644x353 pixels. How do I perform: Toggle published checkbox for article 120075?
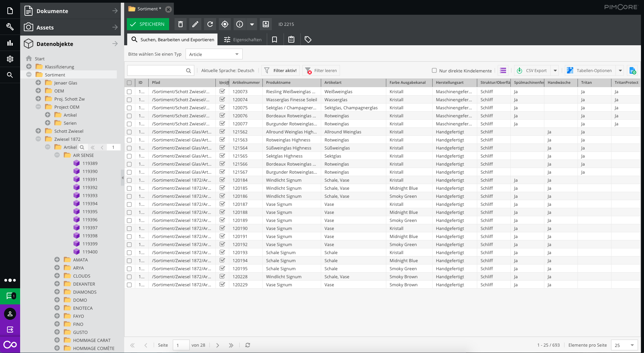[x=222, y=107]
